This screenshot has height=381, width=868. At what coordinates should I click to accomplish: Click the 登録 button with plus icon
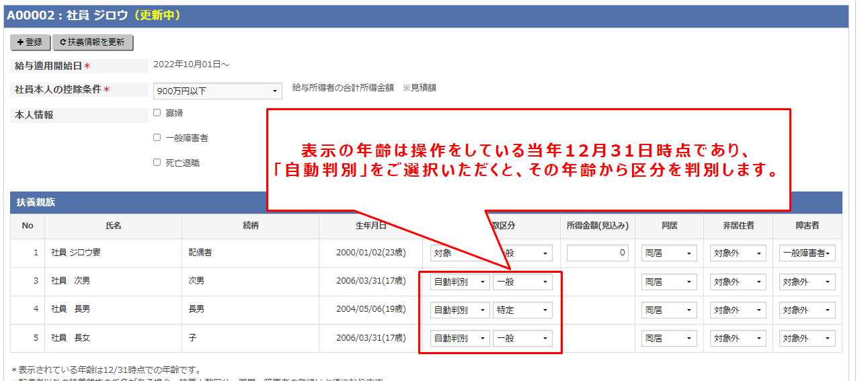(x=30, y=42)
